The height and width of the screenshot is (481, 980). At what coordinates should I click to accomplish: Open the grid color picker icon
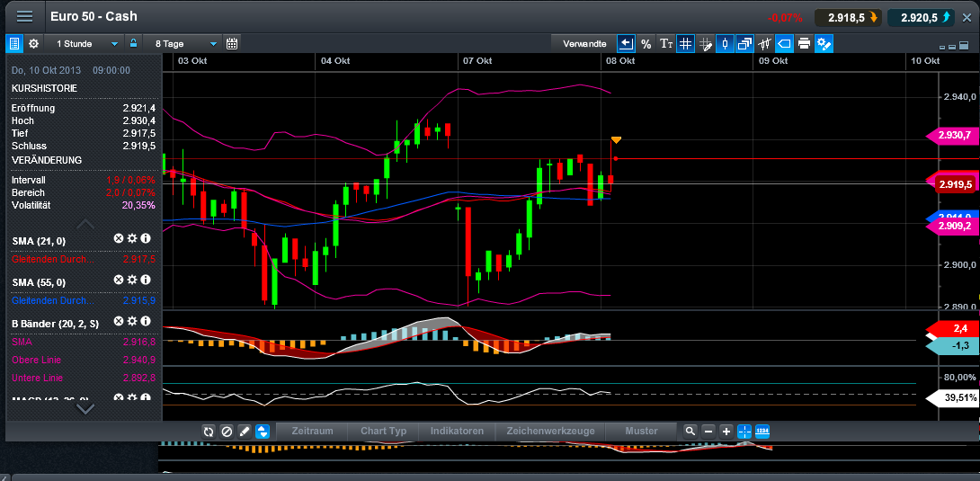pyautogui.click(x=706, y=44)
